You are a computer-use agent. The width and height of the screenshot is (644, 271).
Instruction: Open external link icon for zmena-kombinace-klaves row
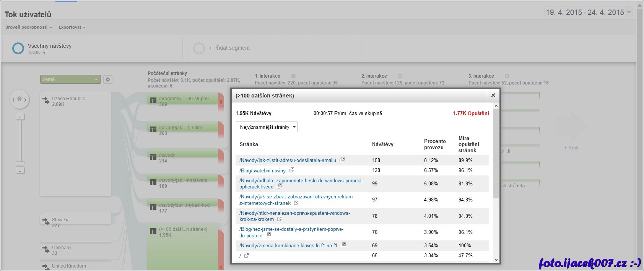343,245
